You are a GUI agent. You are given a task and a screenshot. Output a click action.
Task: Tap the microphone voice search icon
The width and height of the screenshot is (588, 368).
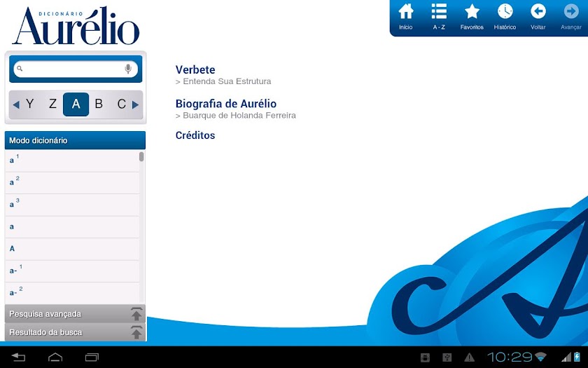[x=128, y=69]
